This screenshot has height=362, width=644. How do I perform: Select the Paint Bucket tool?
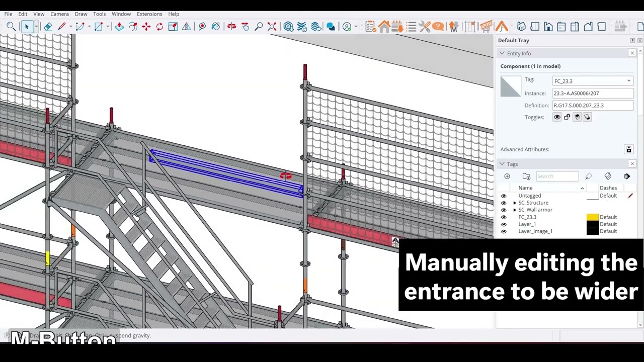click(215, 27)
